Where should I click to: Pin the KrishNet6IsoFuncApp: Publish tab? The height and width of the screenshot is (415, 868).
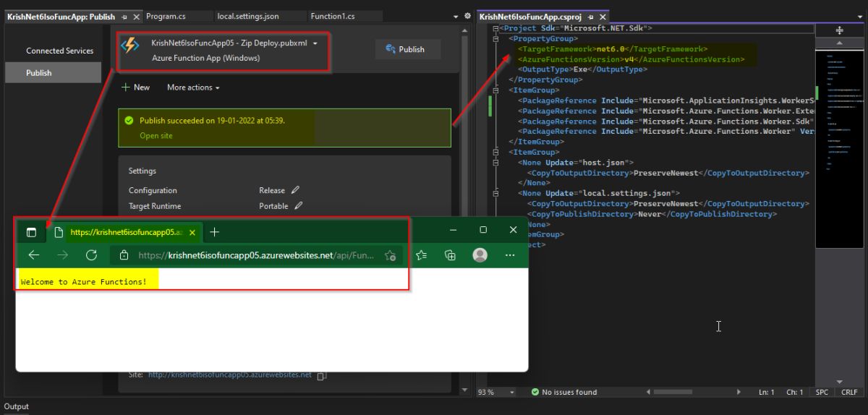124,17
